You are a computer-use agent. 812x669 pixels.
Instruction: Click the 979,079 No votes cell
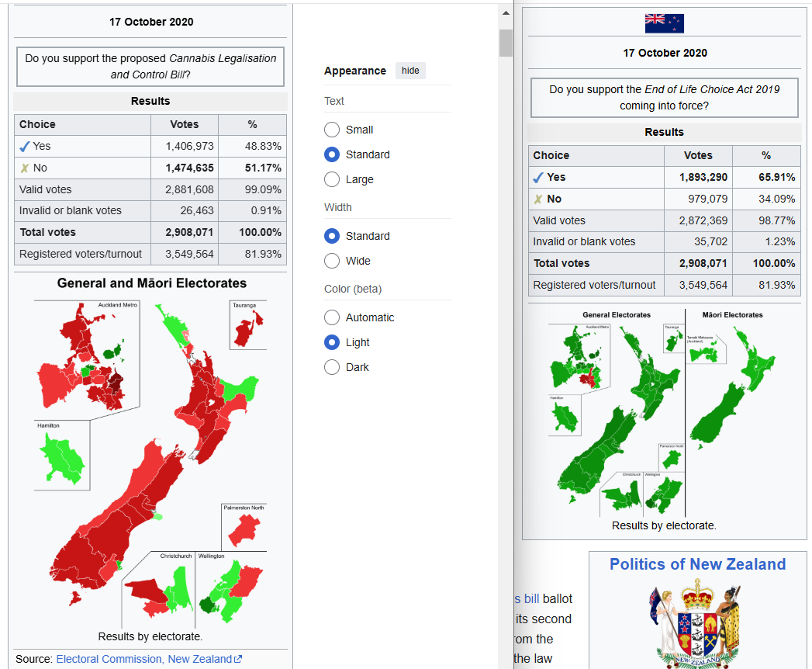pos(698,199)
